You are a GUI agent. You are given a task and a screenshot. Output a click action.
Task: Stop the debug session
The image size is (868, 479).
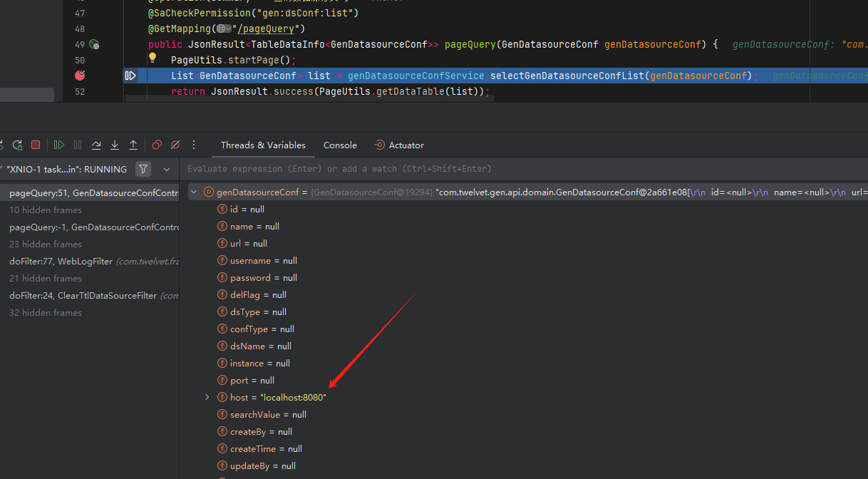36,145
